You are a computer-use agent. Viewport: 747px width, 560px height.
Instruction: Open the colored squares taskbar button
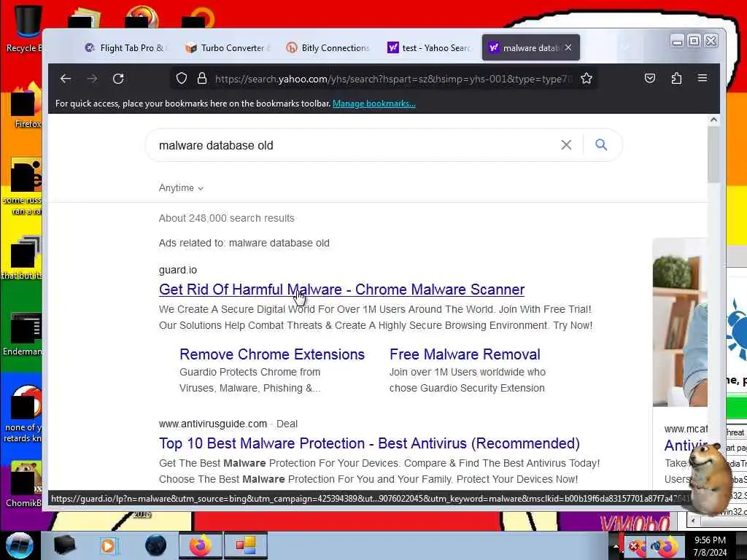coord(246,545)
